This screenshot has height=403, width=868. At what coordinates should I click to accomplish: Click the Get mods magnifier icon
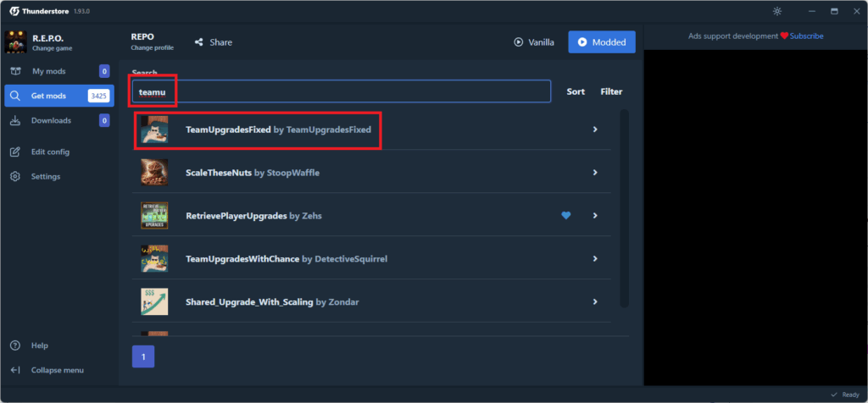coord(15,96)
